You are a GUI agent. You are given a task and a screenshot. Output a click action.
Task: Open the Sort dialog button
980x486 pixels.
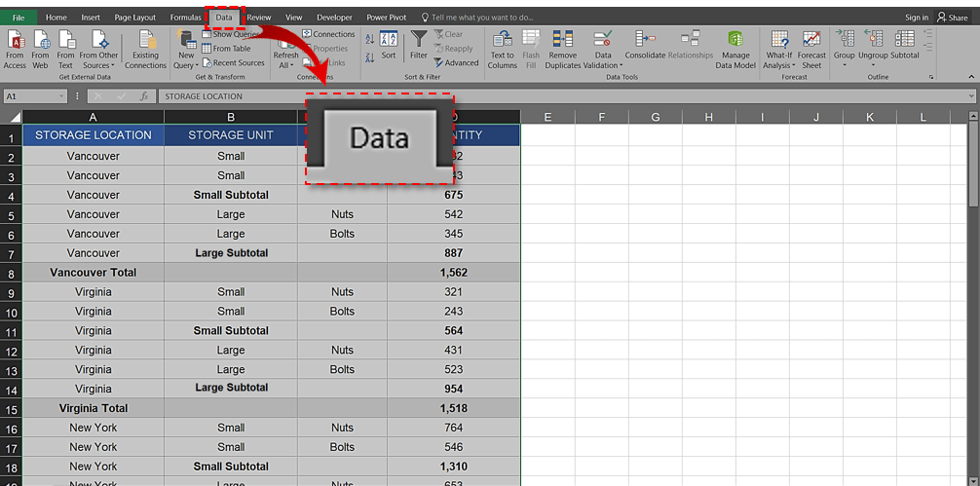(x=388, y=45)
